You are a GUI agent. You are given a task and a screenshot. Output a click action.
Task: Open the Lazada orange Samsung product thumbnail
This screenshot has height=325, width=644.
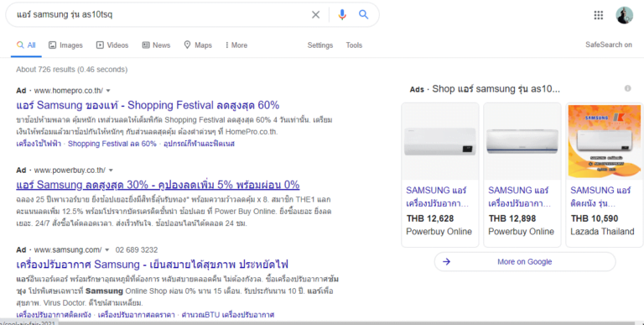(604, 141)
